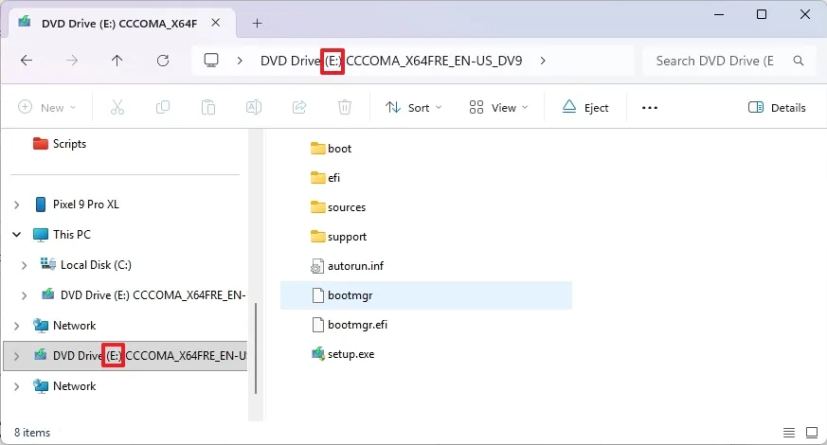
Task: Open a new tab with plus button
Action: click(x=257, y=23)
